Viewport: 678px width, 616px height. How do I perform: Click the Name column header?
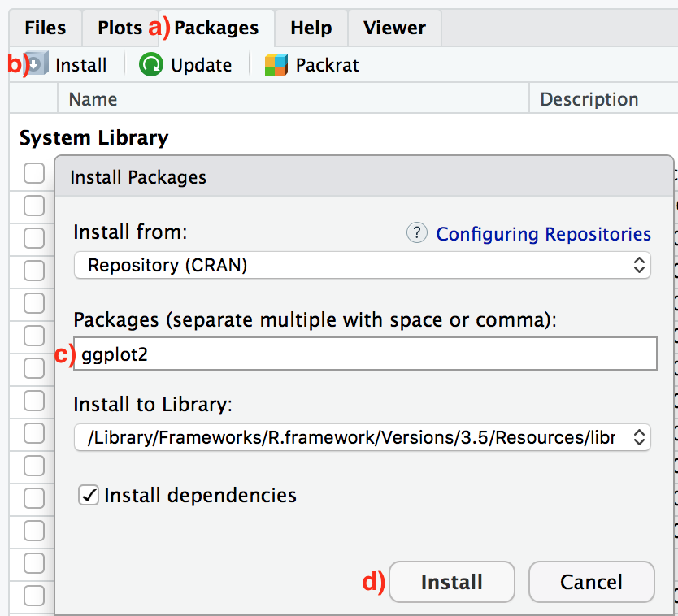[93, 99]
